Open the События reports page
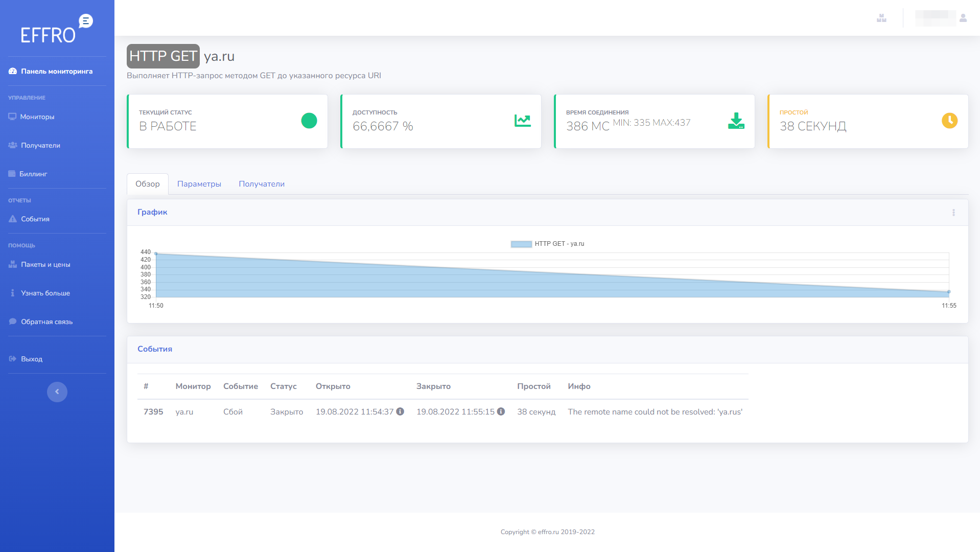980x552 pixels. (x=35, y=219)
